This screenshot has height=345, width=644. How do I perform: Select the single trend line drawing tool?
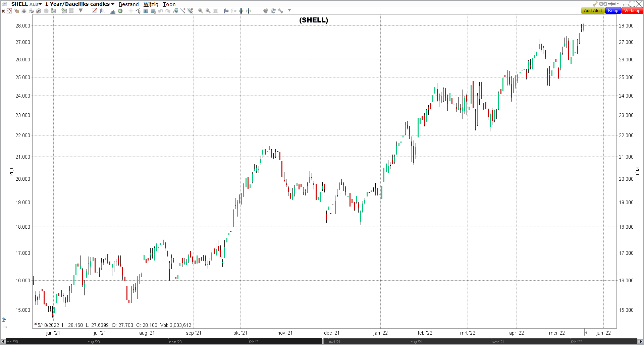[x=182, y=11]
